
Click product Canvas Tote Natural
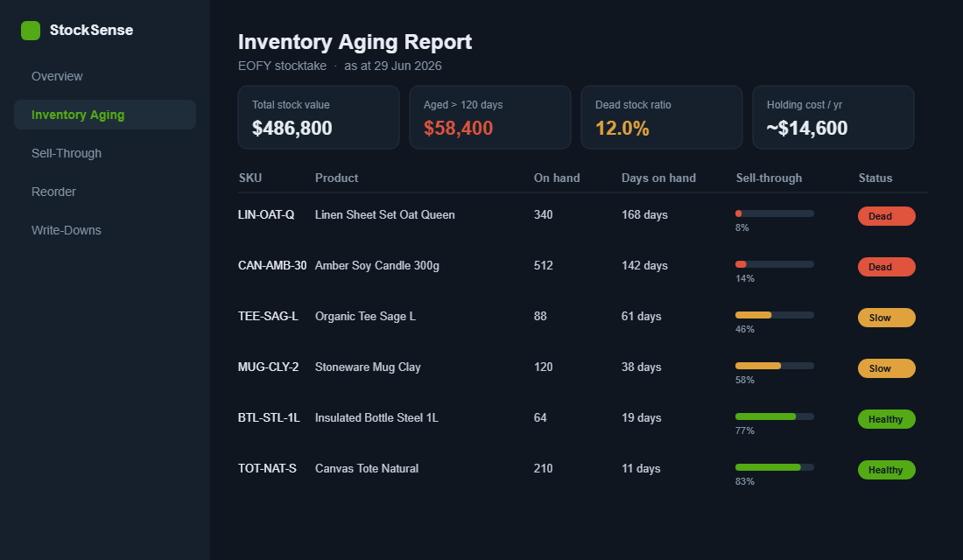click(x=367, y=468)
